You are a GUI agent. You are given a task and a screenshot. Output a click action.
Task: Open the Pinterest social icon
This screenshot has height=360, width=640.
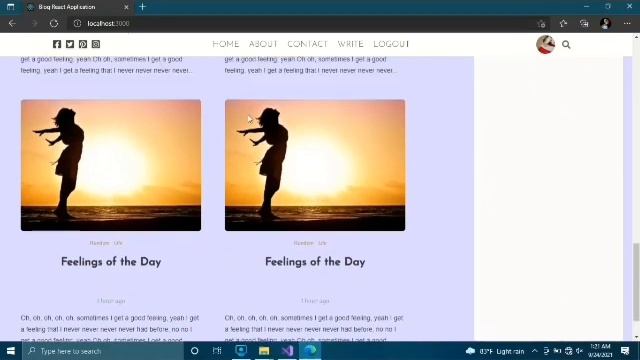[83, 44]
